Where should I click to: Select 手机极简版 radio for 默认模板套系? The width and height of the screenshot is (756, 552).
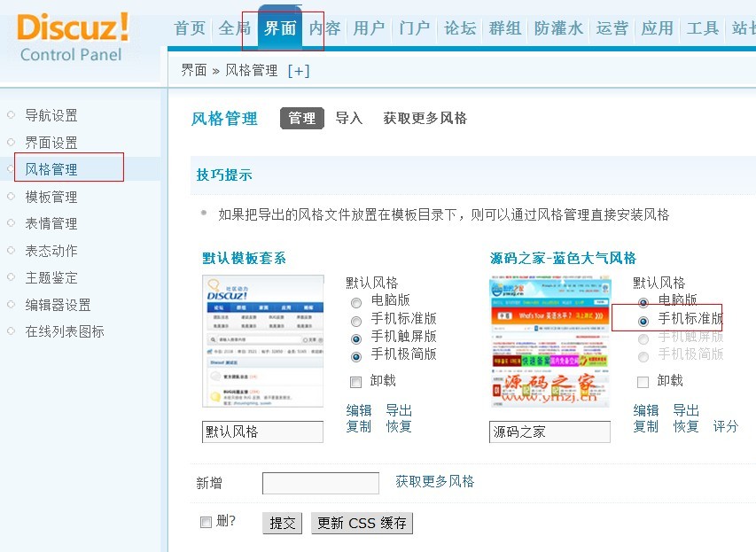(356, 357)
